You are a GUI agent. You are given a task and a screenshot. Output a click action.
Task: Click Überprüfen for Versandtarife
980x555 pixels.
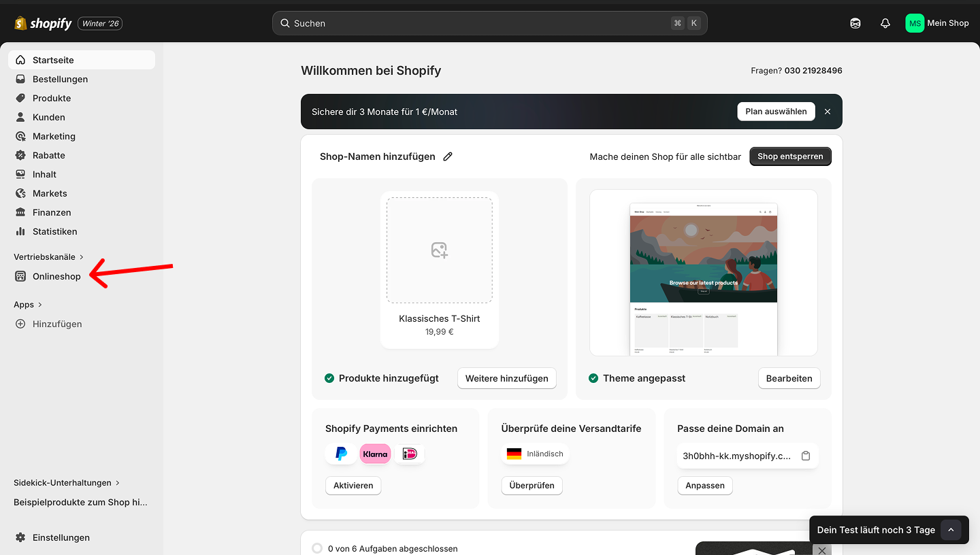pos(532,486)
